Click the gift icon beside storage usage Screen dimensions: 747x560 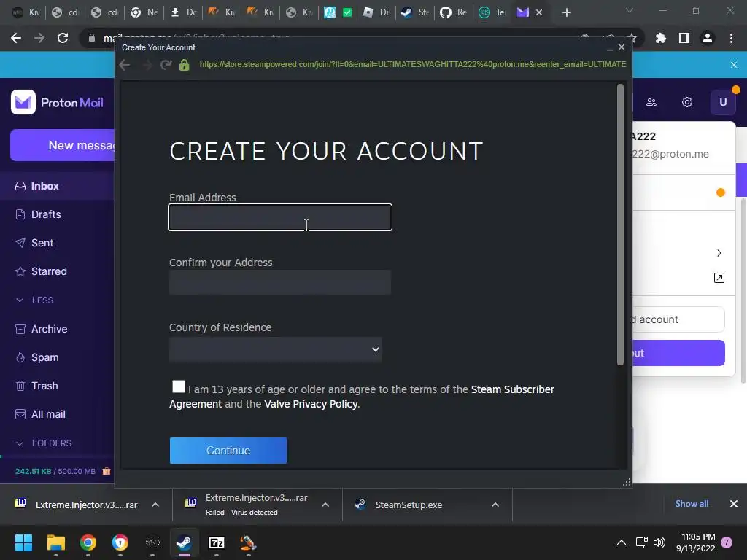tap(107, 472)
